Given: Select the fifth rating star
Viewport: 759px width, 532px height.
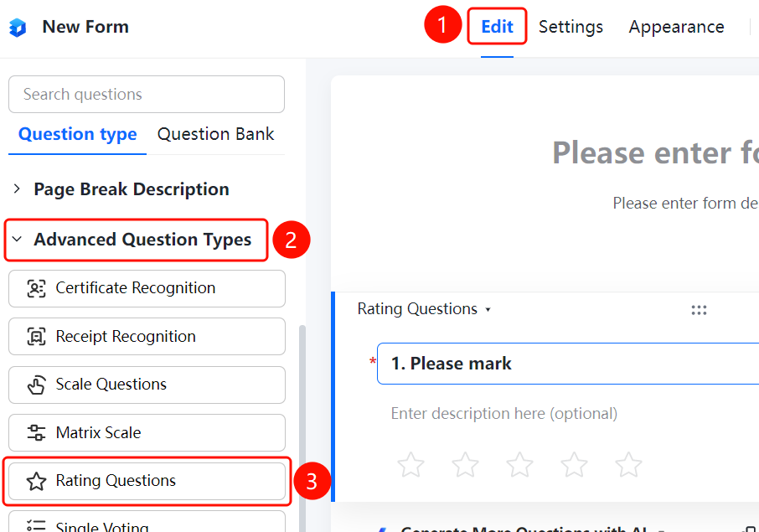Looking at the screenshot, I should [x=628, y=465].
